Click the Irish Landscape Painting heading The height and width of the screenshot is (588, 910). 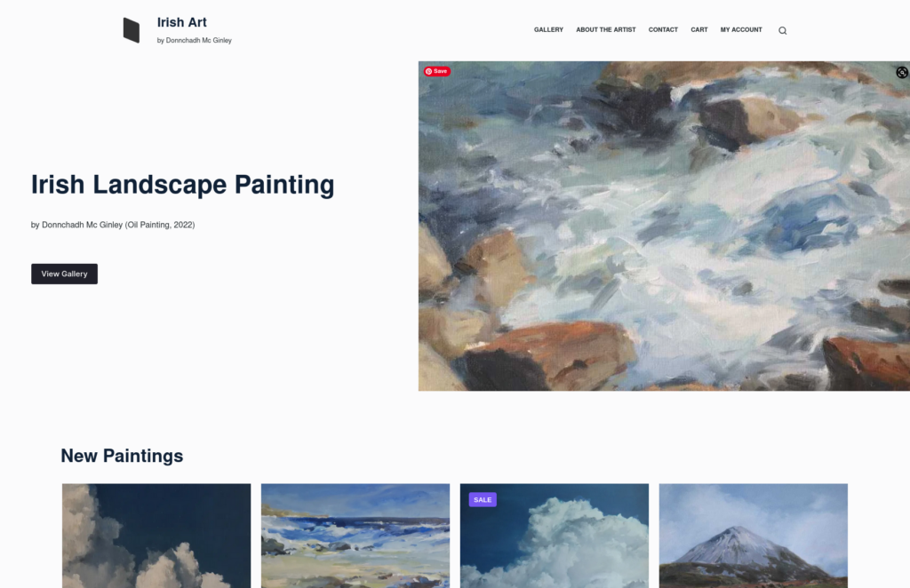[x=182, y=185]
